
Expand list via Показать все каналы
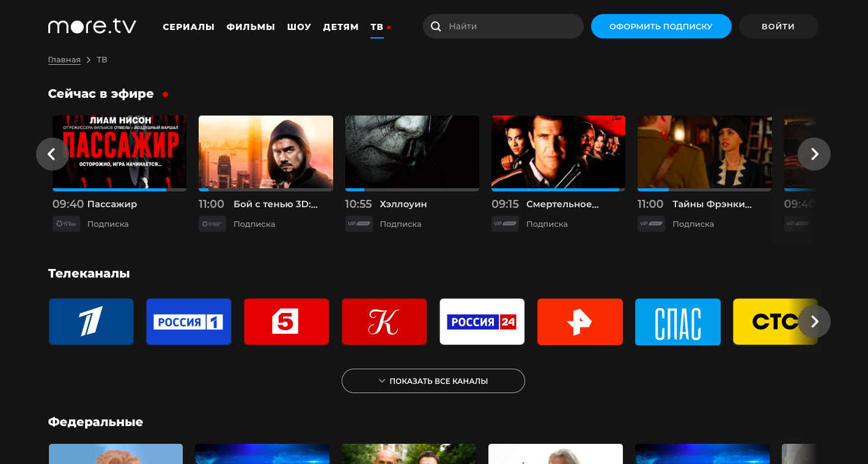click(x=433, y=381)
